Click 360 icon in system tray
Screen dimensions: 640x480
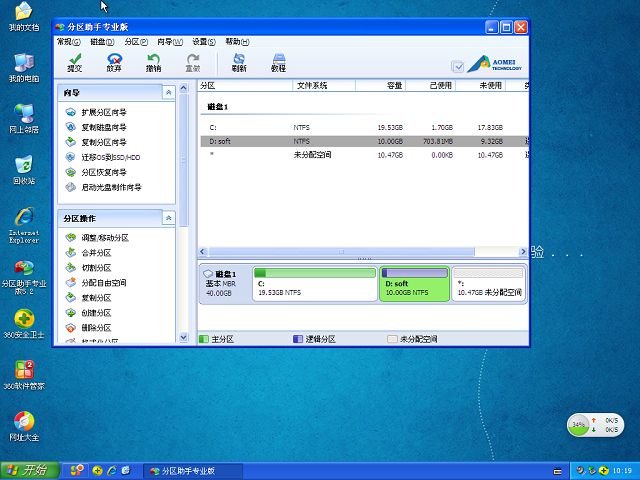603,471
